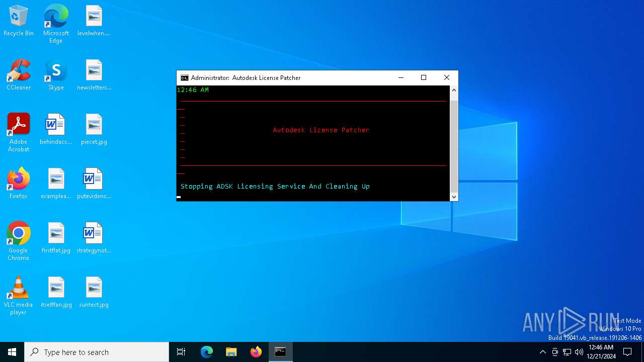Open VLC media player shortcut
Viewport: 644px width, 362px height.
tap(19, 296)
